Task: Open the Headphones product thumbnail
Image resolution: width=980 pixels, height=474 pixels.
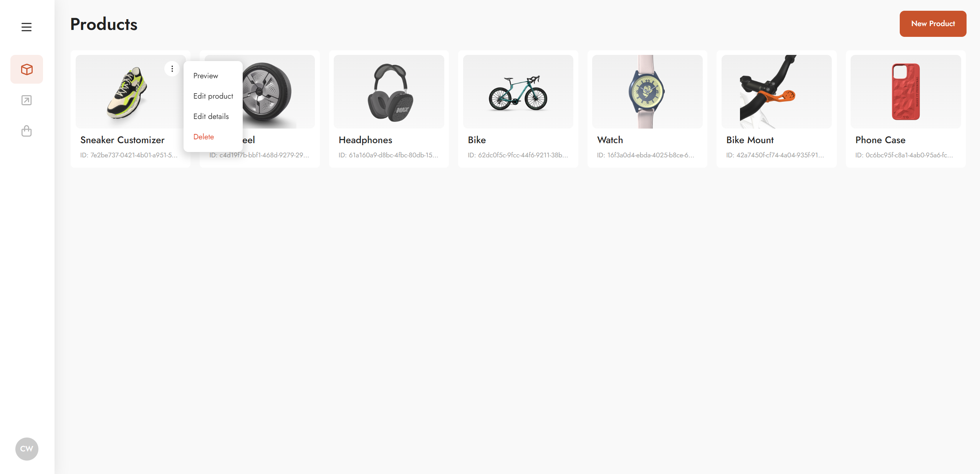Action: pyautogui.click(x=389, y=91)
